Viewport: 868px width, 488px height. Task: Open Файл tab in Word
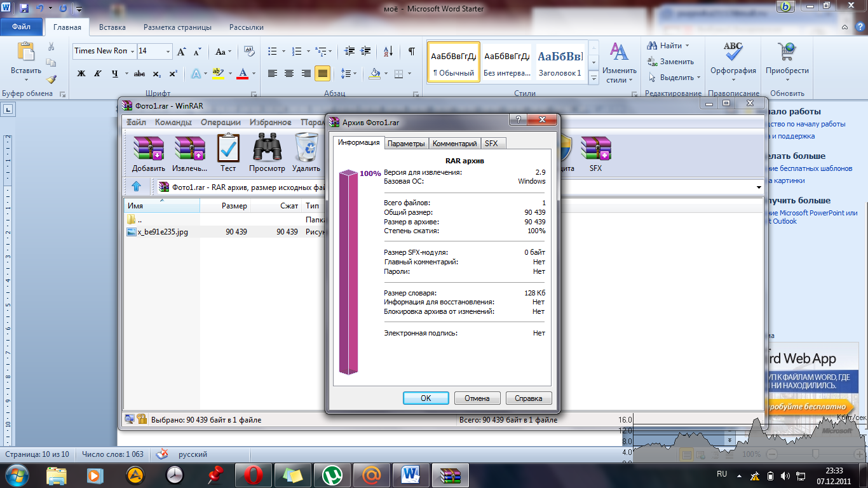coord(21,27)
